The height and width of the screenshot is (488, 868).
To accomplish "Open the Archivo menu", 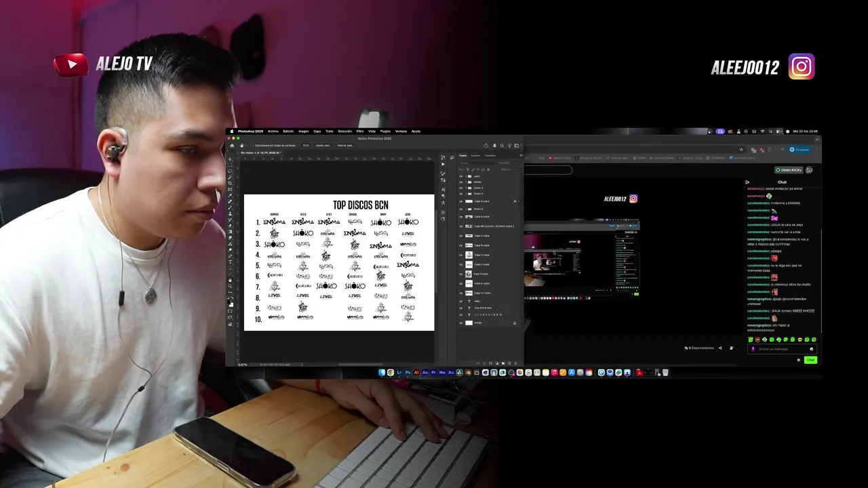I will tap(273, 131).
